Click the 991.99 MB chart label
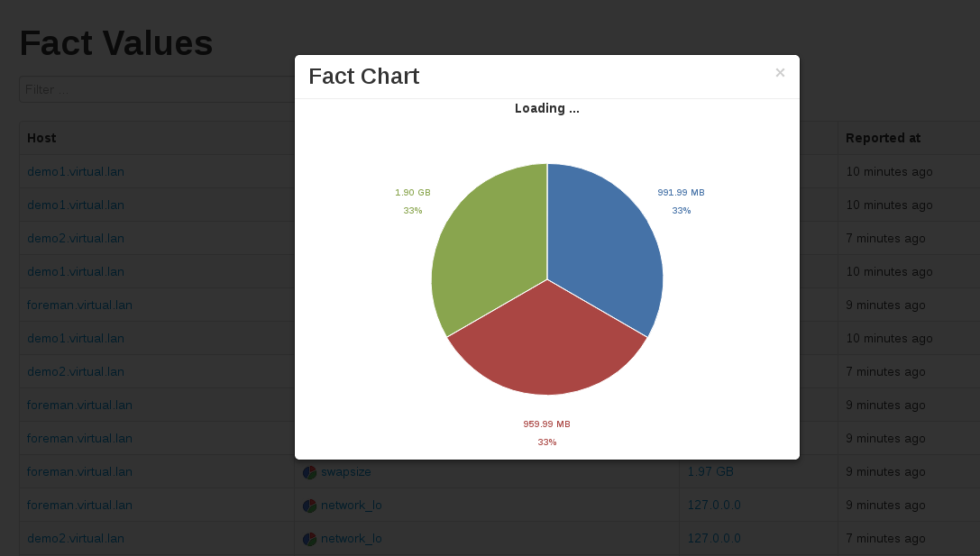This screenshot has width=980, height=556. tap(681, 193)
